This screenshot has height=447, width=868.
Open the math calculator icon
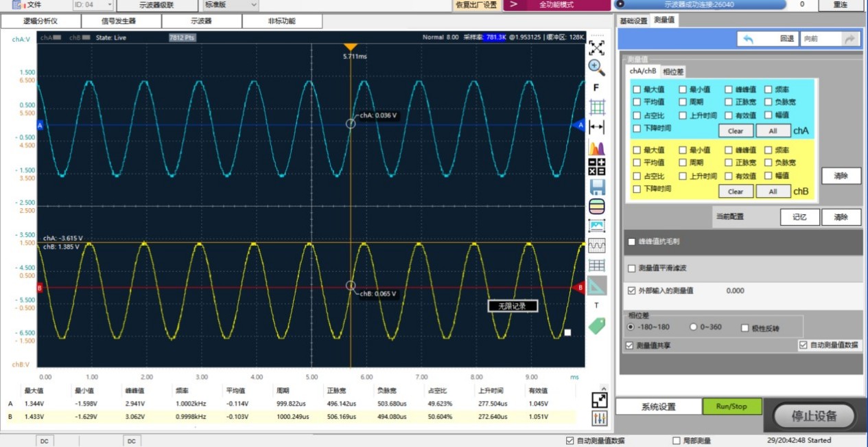coord(597,166)
